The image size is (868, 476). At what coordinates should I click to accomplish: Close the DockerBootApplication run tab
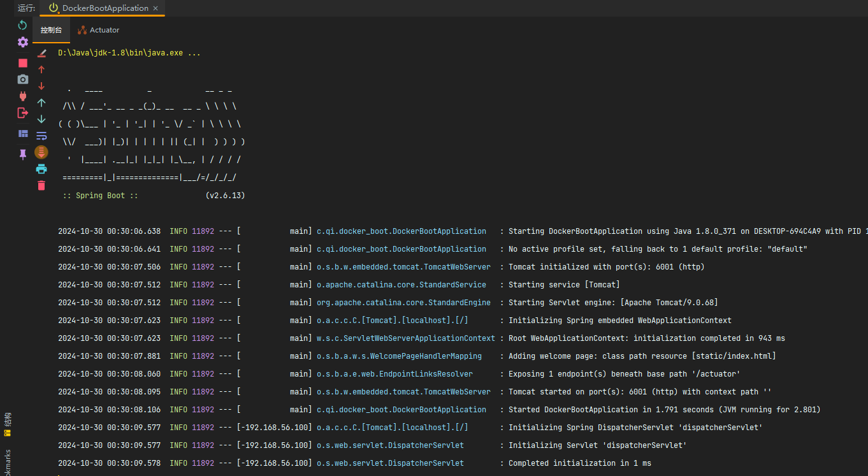click(156, 8)
